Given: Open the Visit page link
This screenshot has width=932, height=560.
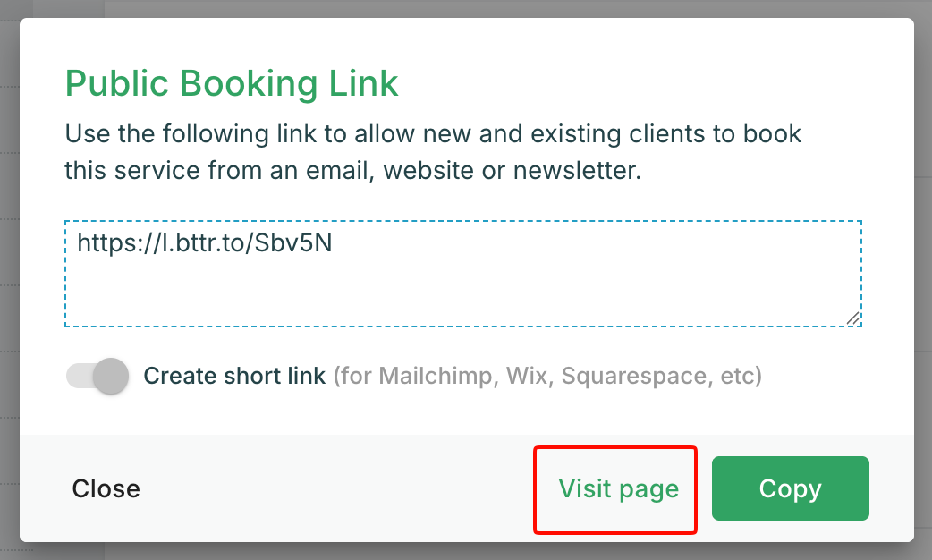Looking at the screenshot, I should pos(618,488).
